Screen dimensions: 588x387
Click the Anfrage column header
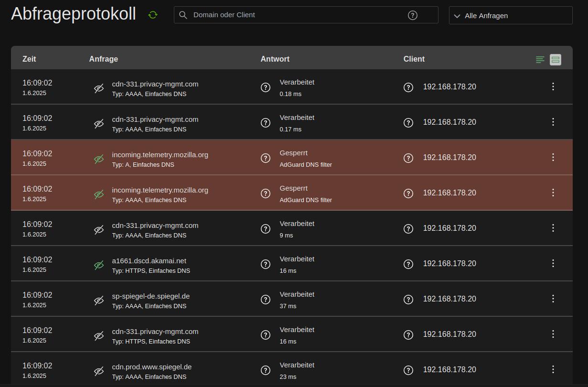click(x=104, y=59)
